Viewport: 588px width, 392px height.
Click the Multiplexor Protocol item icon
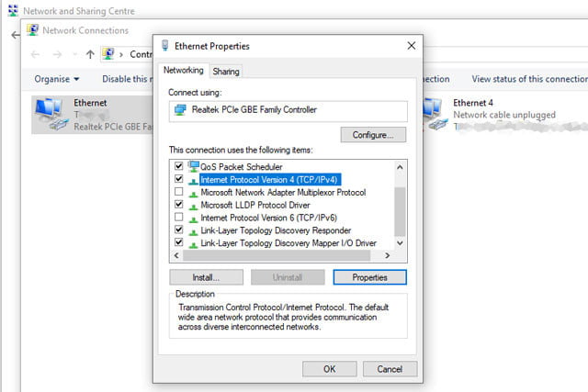point(193,194)
